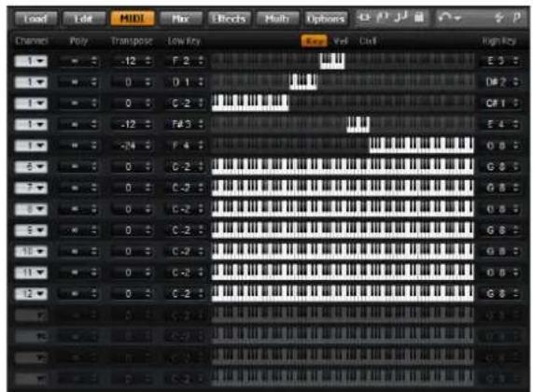Image resolution: width=533 pixels, height=392 pixels.
Task: Adjust the E 4 high key stepper
Action: [x=516, y=124]
